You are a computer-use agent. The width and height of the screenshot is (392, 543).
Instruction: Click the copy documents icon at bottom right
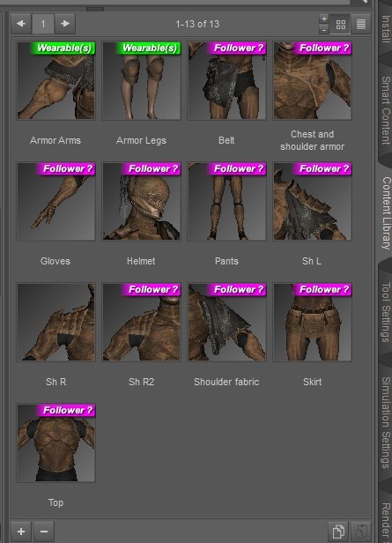tap(338, 532)
